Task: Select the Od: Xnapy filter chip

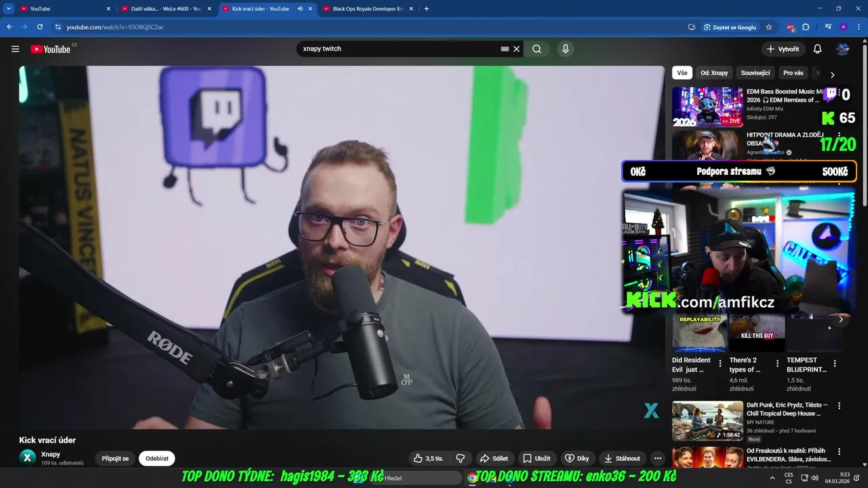Action: tap(714, 73)
